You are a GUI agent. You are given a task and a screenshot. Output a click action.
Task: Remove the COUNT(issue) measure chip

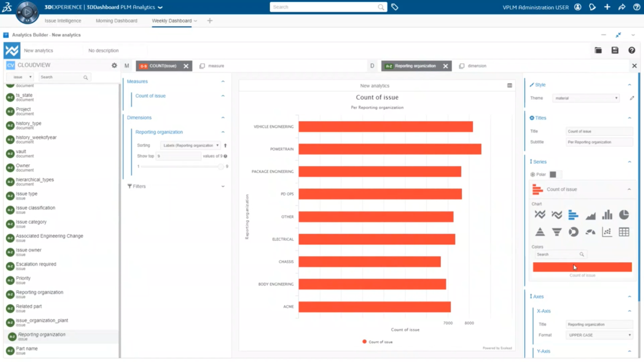point(186,66)
